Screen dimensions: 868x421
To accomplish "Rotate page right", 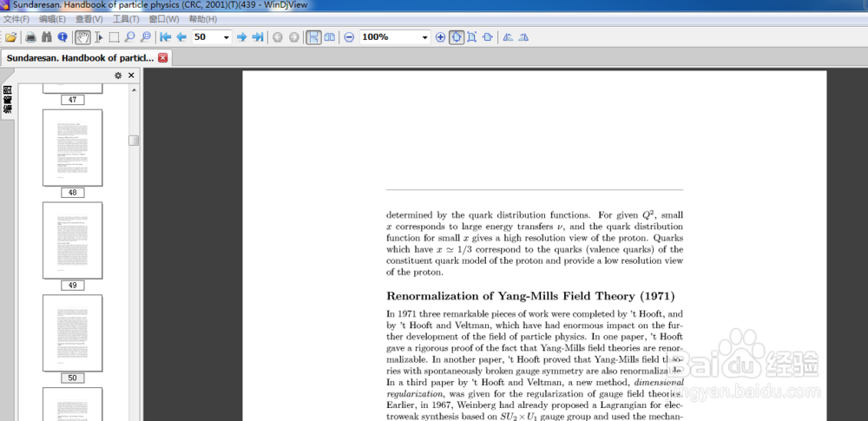I will click(523, 37).
